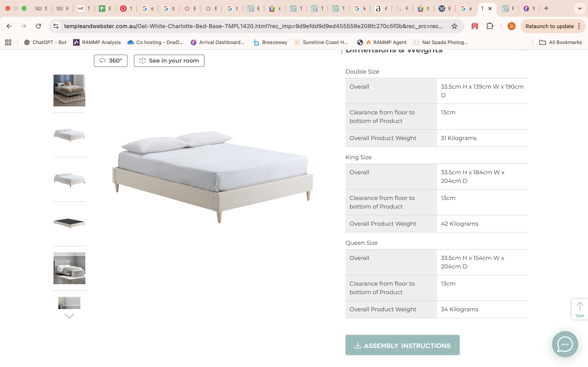Open Chrome three-dot menu beside Relaunch
The image size is (588, 367).
579,26
